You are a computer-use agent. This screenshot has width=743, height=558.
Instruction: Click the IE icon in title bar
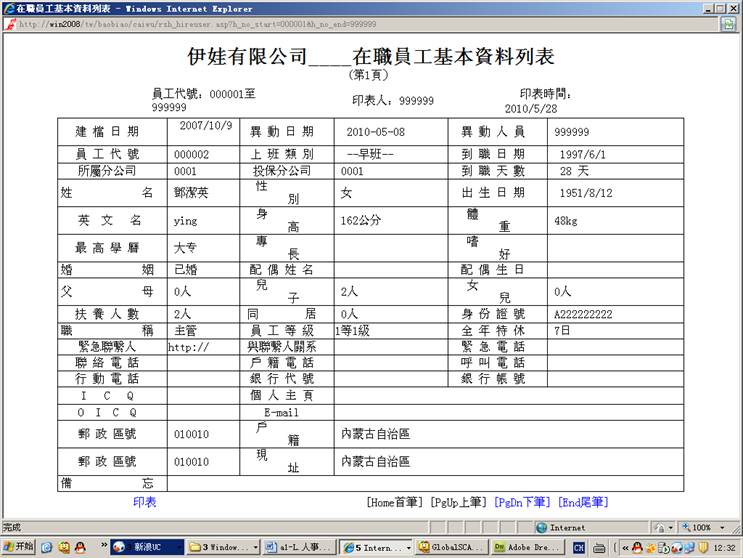[x=8, y=7]
